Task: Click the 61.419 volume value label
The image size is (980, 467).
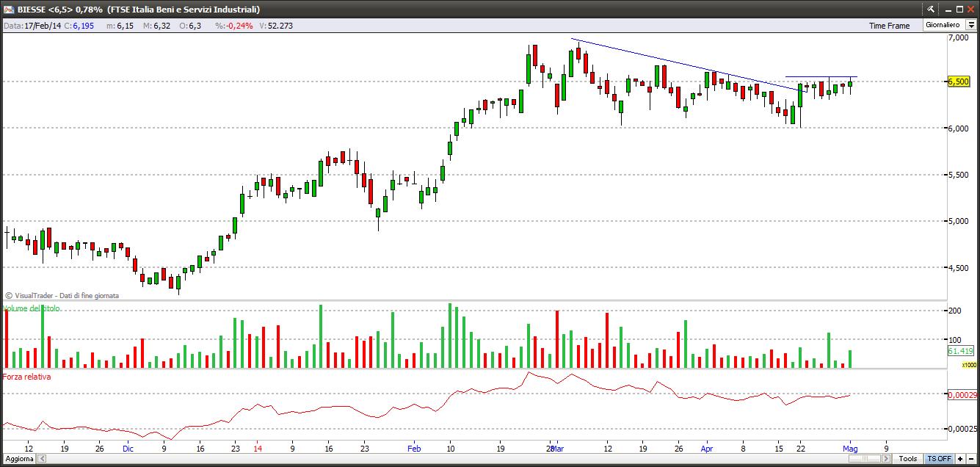Action: [x=960, y=351]
